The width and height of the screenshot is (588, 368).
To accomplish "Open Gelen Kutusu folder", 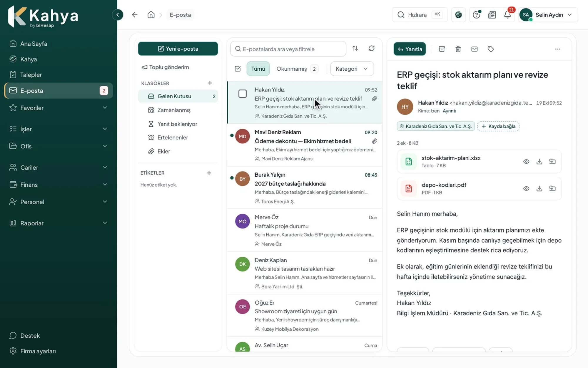I will 178,96.
